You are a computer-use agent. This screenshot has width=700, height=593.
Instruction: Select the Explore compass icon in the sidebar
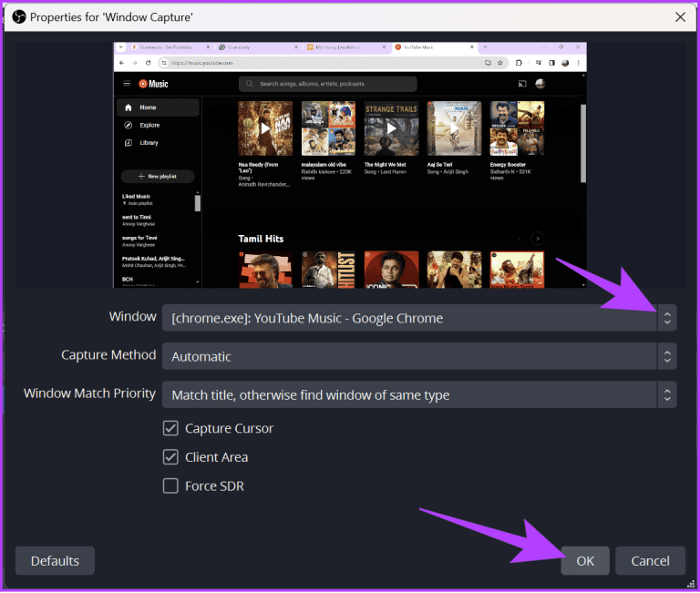tap(129, 125)
